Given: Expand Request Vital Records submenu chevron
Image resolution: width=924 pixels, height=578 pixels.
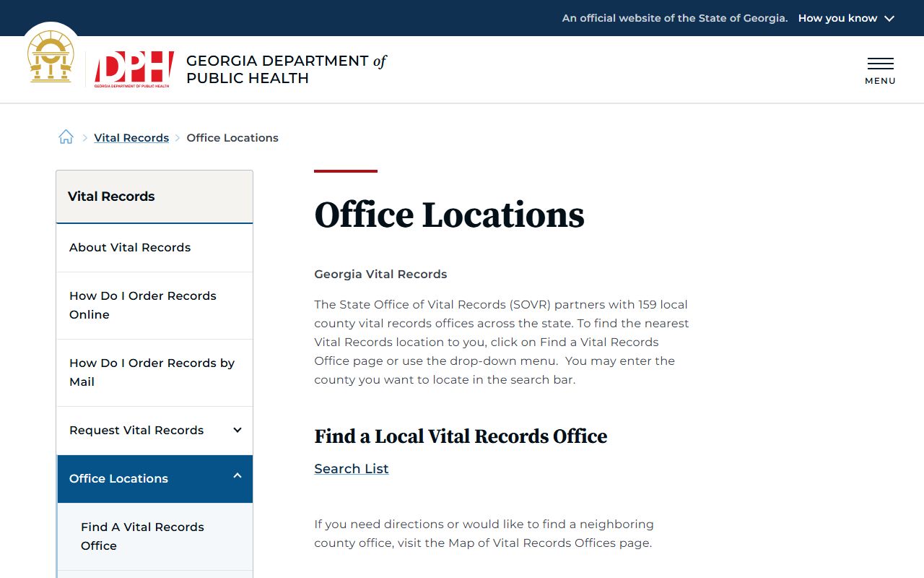Looking at the screenshot, I should [237, 431].
